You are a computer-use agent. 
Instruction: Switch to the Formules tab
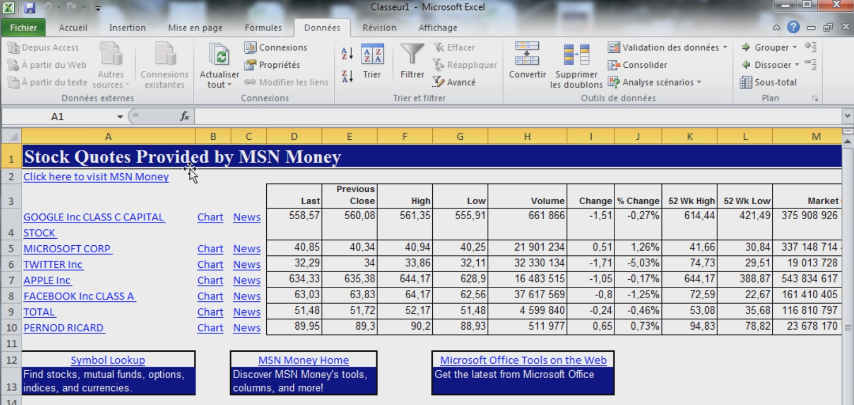[x=263, y=28]
